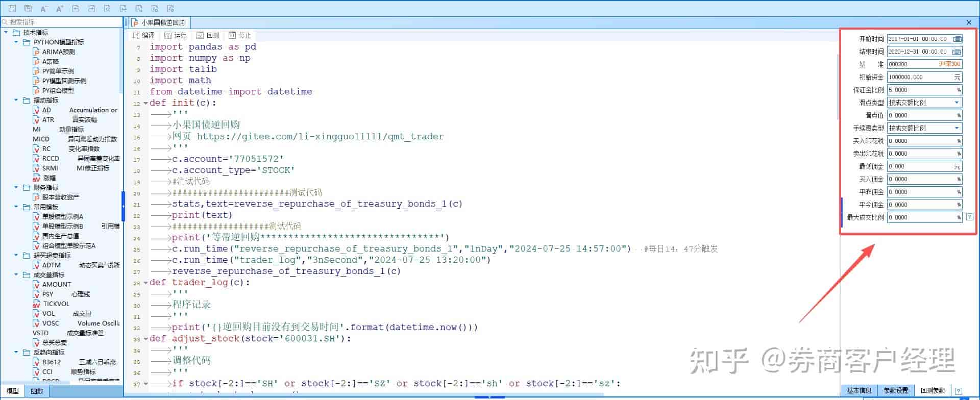Image resolution: width=980 pixels, height=400 pixels.
Task: Click the Python file icon on 小果国债逆回购 tab
Action: pyautogui.click(x=135, y=22)
